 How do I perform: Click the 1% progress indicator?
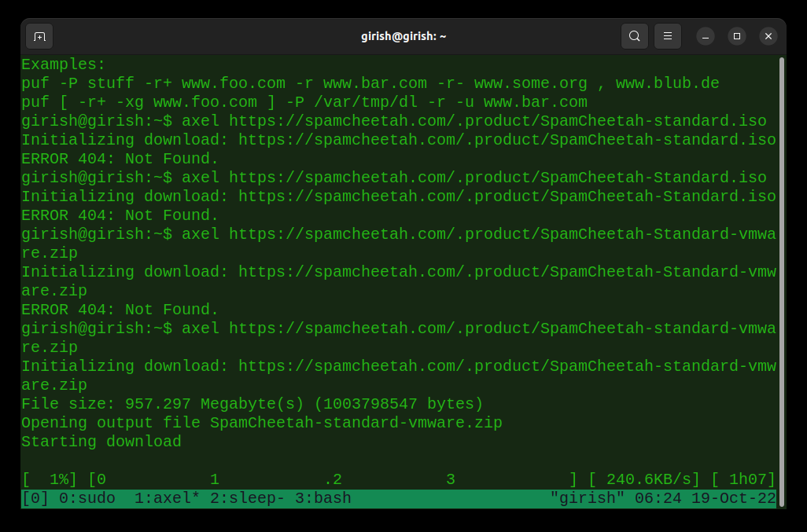click(x=50, y=479)
